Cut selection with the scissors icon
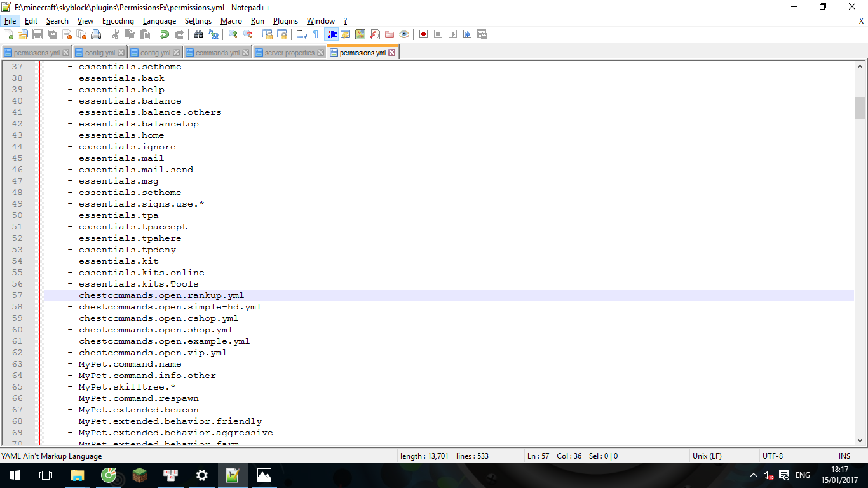This screenshot has width=868, height=488. [x=116, y=34]
